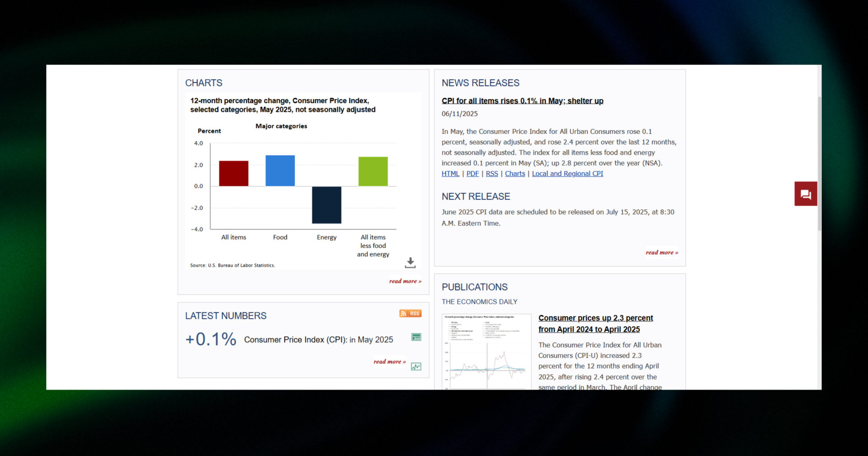
Task: Download the CPI chart image
Action: pyautogui.click(x=410, y=262)
